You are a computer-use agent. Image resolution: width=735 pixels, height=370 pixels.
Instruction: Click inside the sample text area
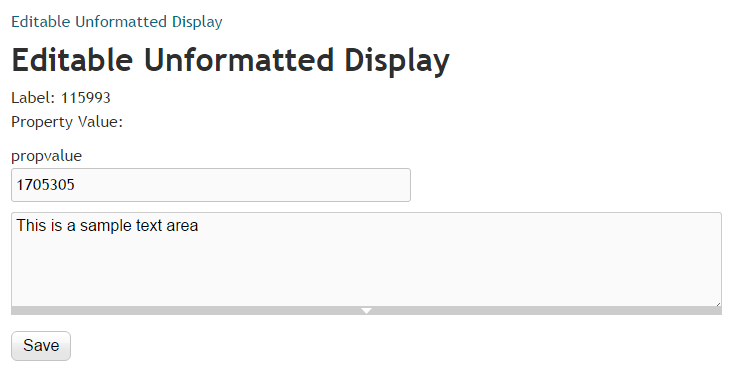(x=367, y=259)
